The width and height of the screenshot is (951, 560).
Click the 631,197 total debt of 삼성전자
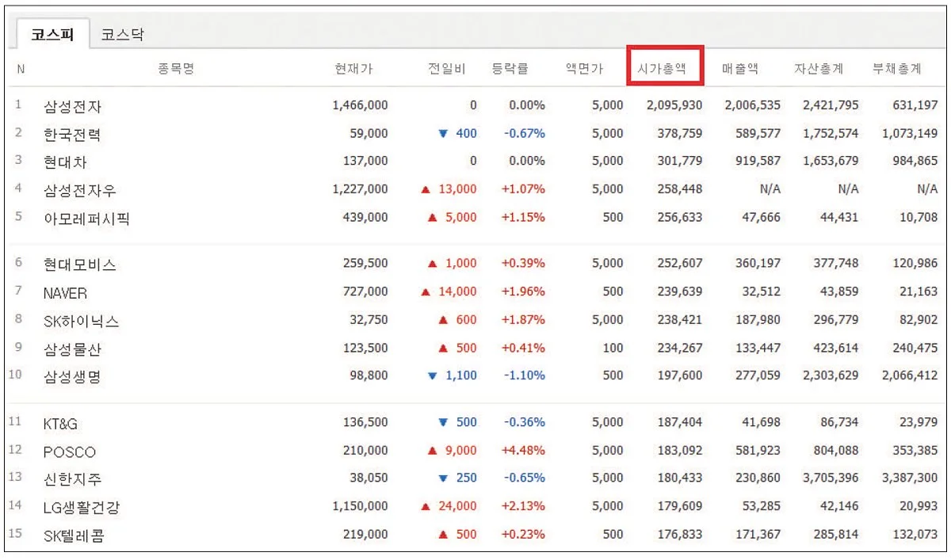pyautogui.click(x=915, y=105)
